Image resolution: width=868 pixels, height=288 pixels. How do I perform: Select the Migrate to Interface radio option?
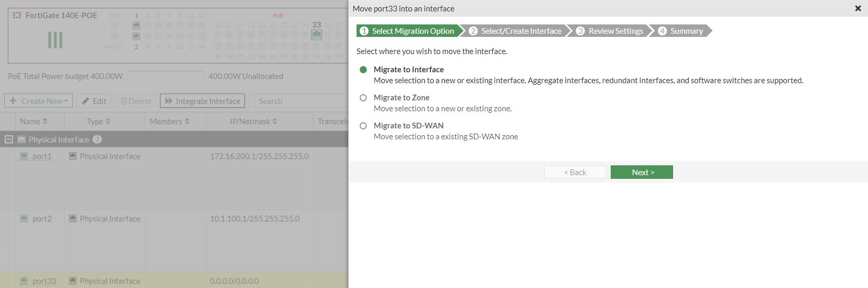(363, 70)
